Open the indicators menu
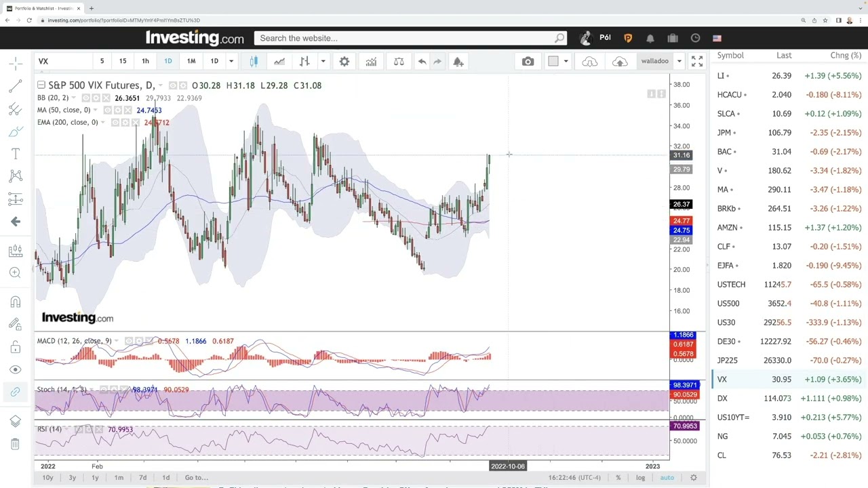Viewport: 868px width, 488px height. point(371,62)
